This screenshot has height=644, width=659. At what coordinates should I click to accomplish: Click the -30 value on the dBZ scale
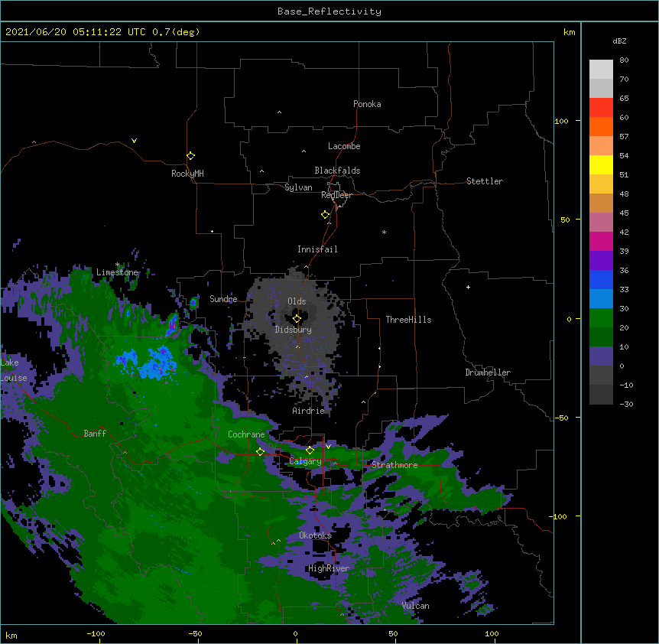click(626, 404)
